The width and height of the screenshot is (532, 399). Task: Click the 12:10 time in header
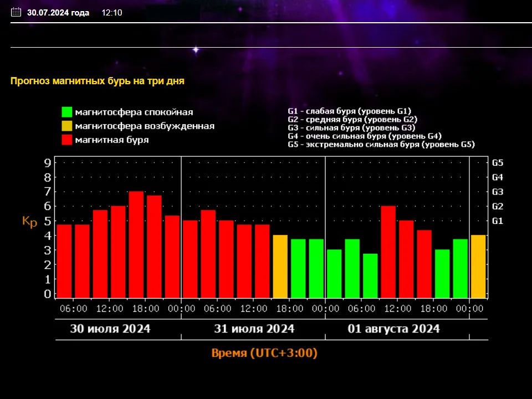111,13
